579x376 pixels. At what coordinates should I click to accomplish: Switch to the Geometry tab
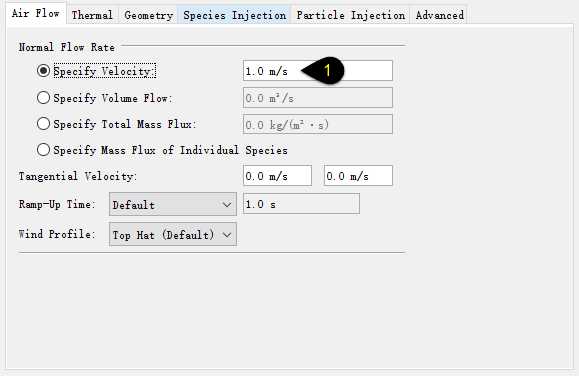(148, 15)
